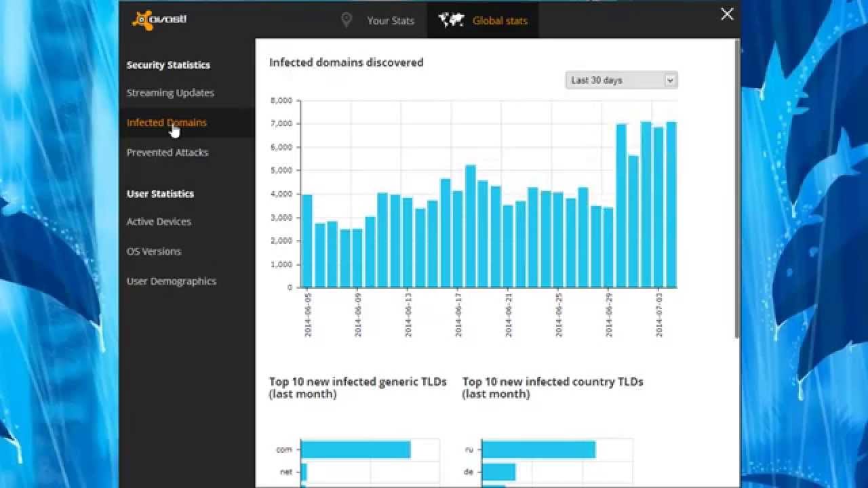Click the highest June bar near 2014-06-17
868x488 pixels.
tap(471, 226)
